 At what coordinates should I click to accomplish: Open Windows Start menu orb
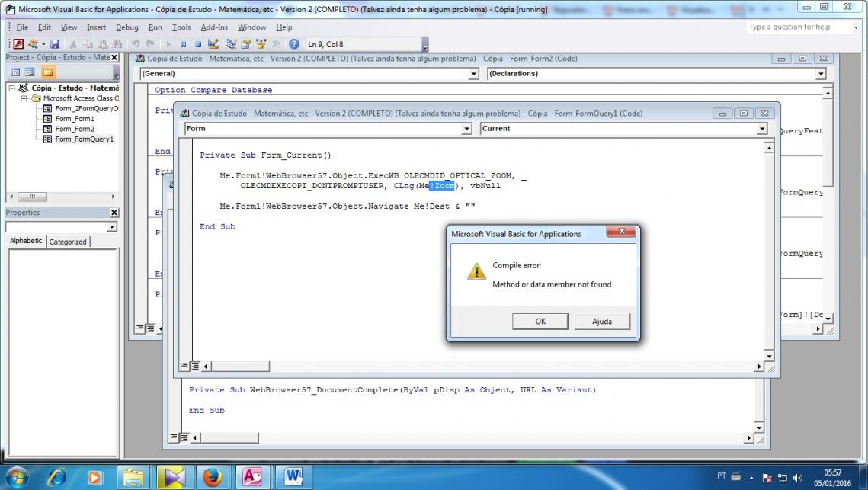[16, 476]
